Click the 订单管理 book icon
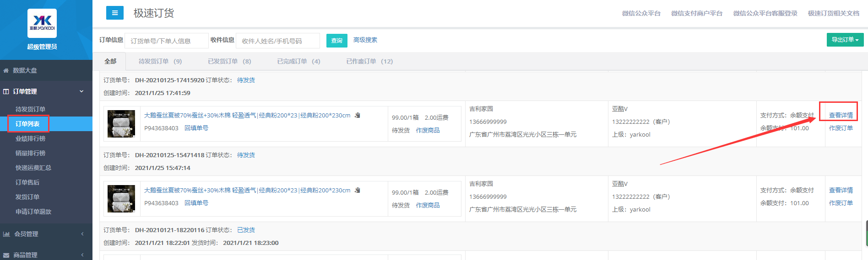The width and height of the screenshot is (868, 260). pyautogui.click(x=6, y=91)
